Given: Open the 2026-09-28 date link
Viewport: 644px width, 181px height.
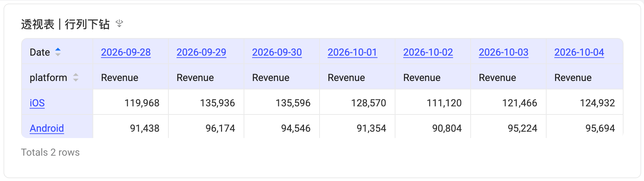Looking at the screenshot, I should [126, 52].
